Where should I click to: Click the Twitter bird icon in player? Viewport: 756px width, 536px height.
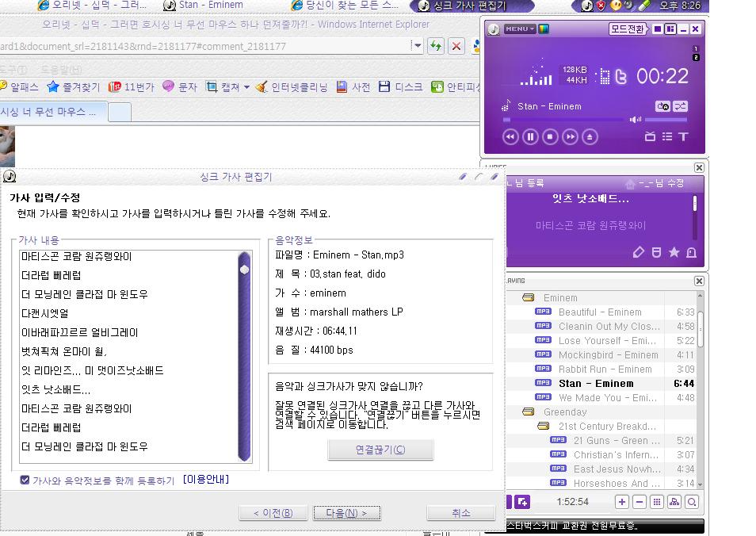[x=621, y=76]
